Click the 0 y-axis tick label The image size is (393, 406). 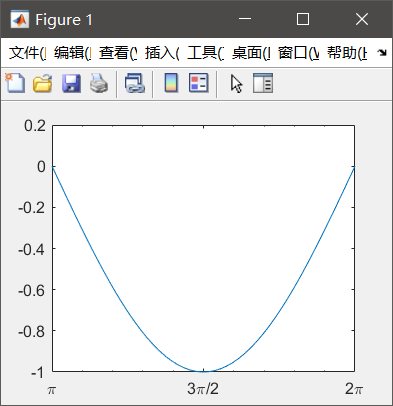41,167
